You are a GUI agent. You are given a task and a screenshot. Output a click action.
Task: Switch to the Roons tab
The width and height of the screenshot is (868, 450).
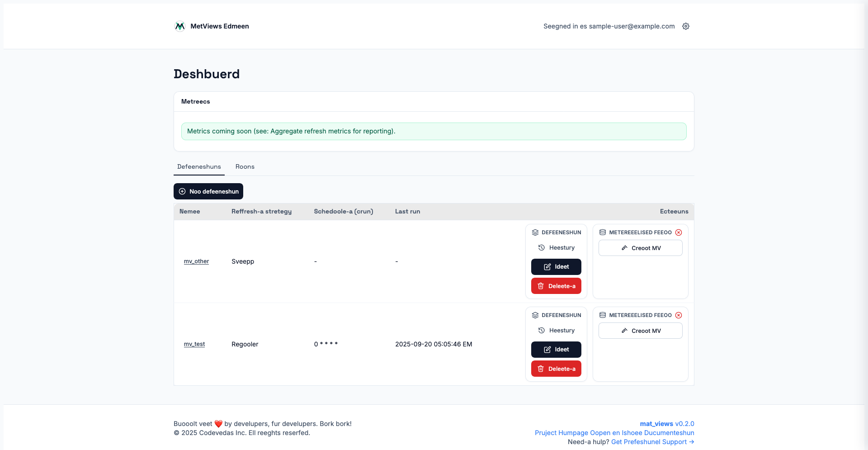pyautogui.click(x=245, y=166)
